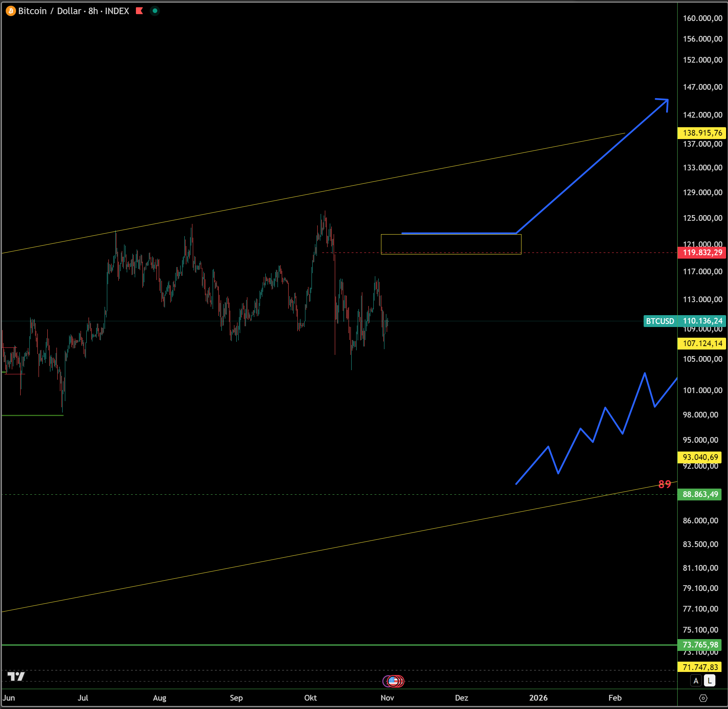
Task: Click the red flag icon beside INDEX
Action: click(x=139, y=11)
